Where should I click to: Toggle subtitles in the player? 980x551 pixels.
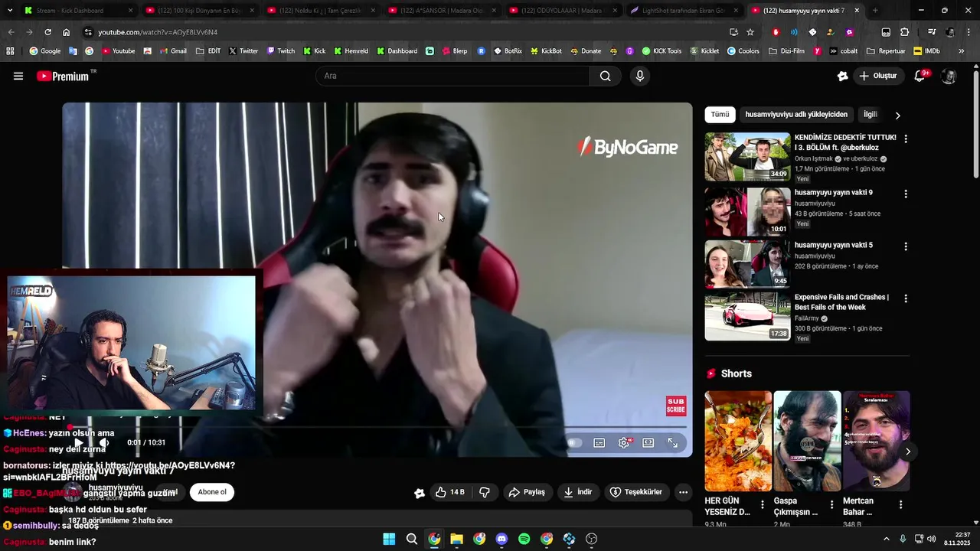pyautogui.click(x=599, y=442)
